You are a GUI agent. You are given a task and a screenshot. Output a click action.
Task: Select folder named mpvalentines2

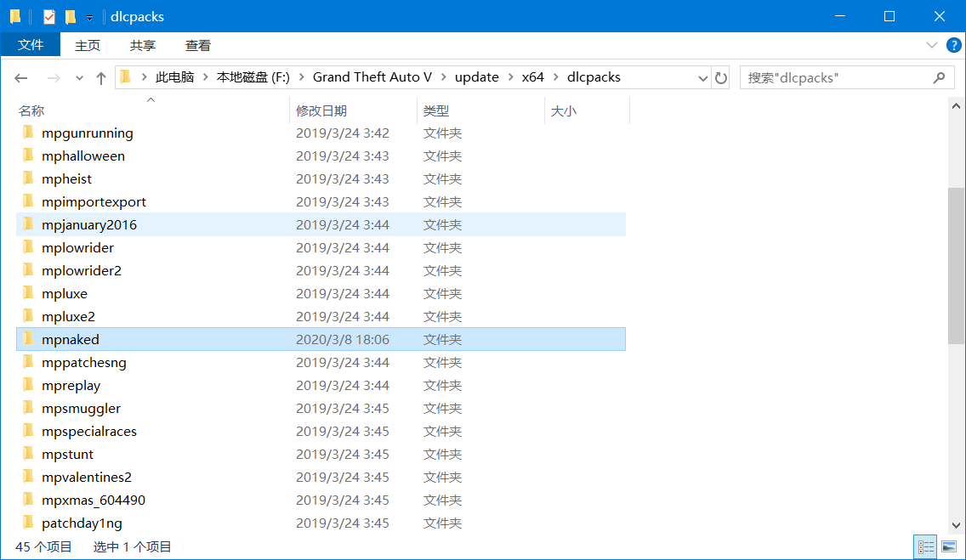tap(87, 477)
